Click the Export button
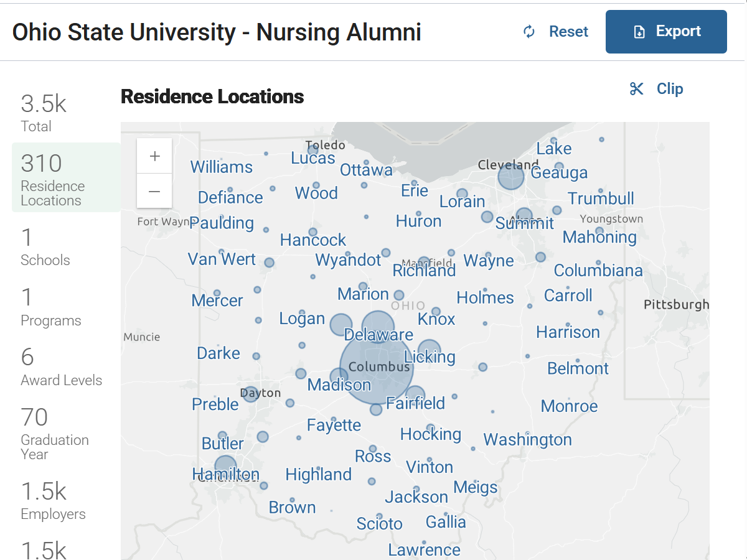 click(666, 32)
